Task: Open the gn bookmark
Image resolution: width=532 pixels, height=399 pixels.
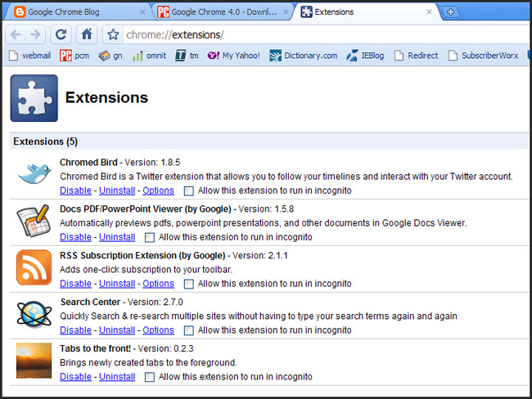Action: point(110,56)
